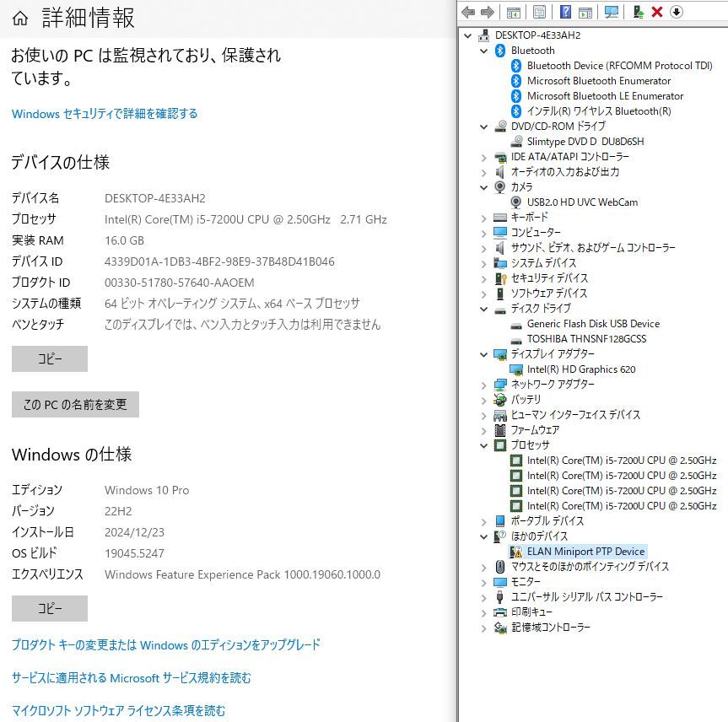This screenshot has height=722, width=728.
Task: Select TOSHIBA THNSNF128GCSS drive
Action: click(586, 339)
